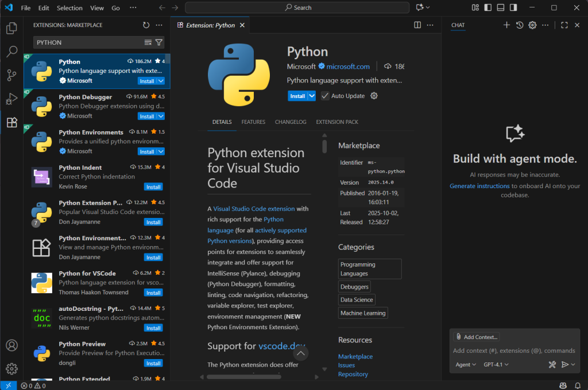The width and height of the screenshot is (588, 390).
Task: Refresh the extensions marketplace list
Action: [146, 25]
